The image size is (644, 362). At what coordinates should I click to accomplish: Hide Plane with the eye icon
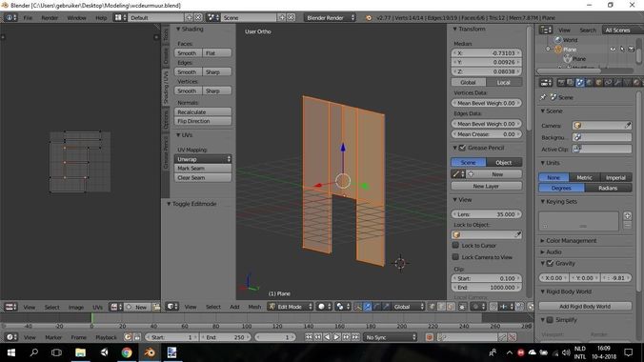(x=613, y=50)
